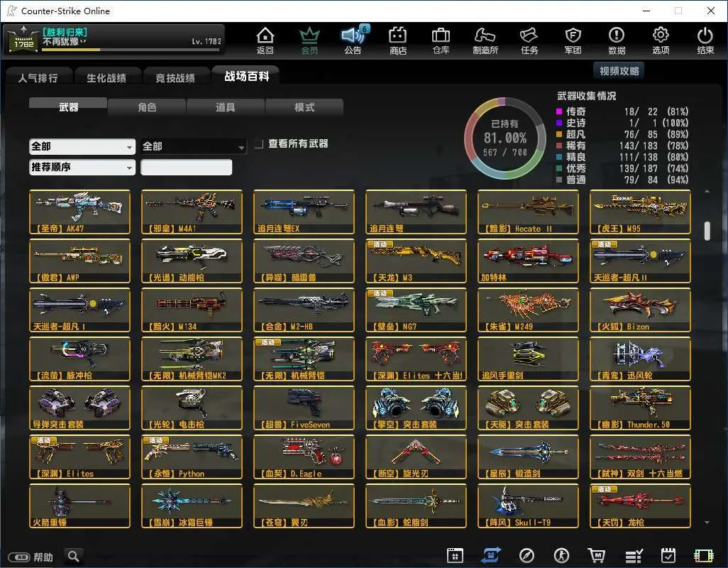728x568 pixels.
Task: Open the shopping cart icon
Action: pyautogui.click(x=596, y=555)
